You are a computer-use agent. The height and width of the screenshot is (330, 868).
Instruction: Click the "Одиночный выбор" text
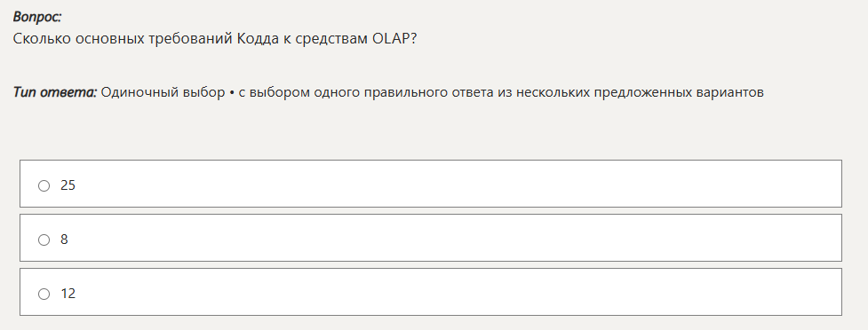click(x=163, y=93)
